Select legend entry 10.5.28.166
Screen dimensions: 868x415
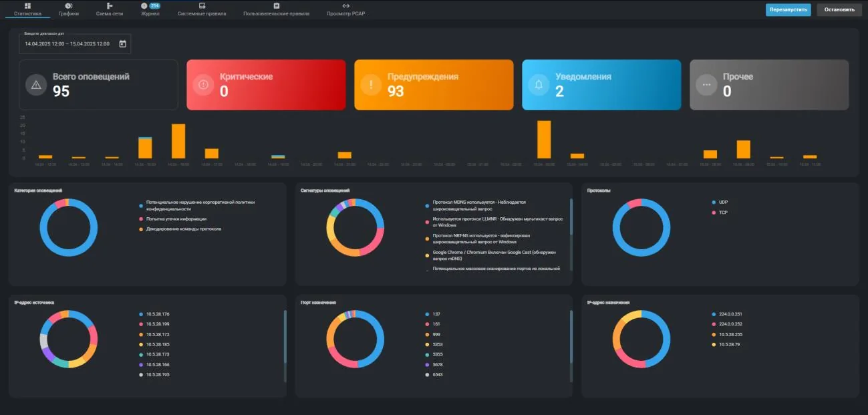tap(154, 365)
